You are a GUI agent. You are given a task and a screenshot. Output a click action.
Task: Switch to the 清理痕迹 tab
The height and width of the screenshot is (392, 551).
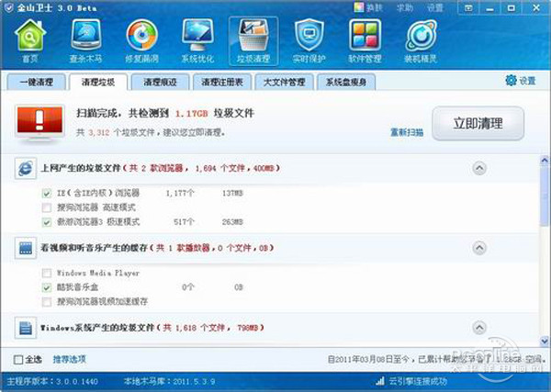coord(160,83)
